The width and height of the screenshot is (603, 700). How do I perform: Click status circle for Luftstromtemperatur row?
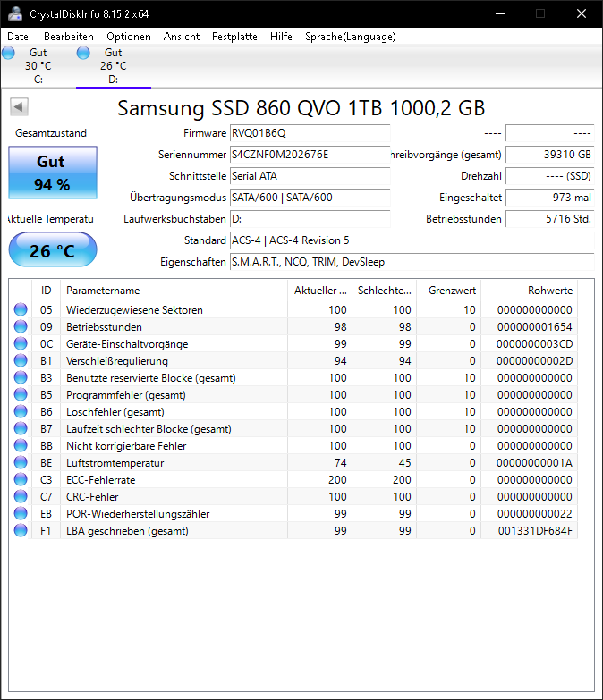[x=21, y=462]
